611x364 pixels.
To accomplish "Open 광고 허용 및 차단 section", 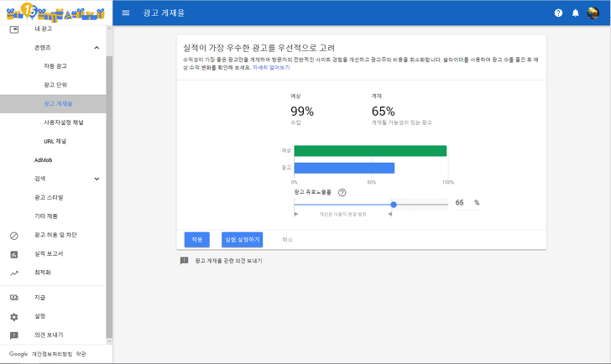I will (55, 235).
